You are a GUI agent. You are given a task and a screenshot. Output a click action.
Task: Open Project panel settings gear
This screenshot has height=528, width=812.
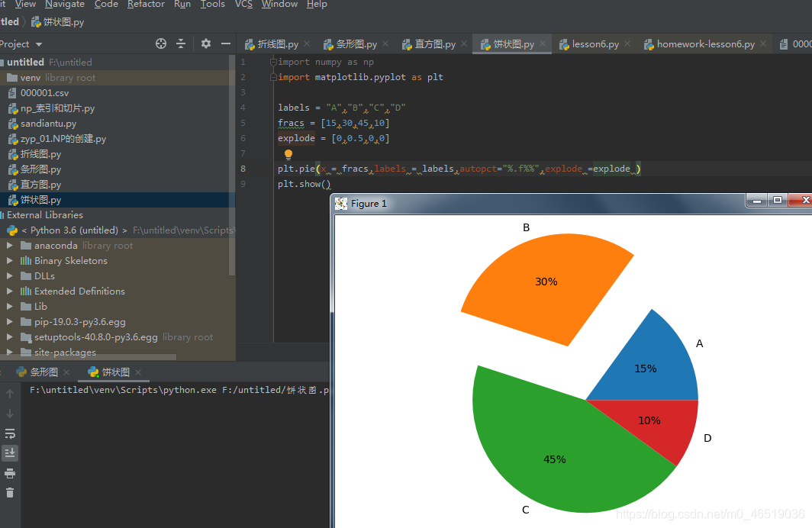[206, 44]
